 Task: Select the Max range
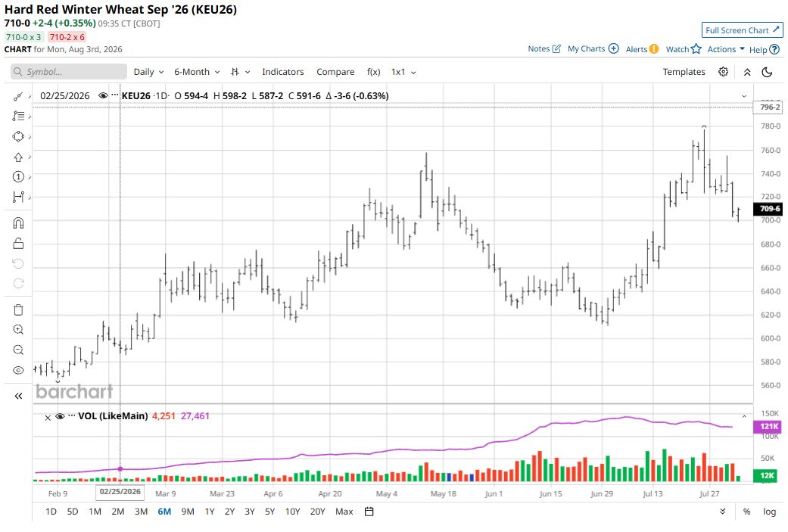click(344, 512)
